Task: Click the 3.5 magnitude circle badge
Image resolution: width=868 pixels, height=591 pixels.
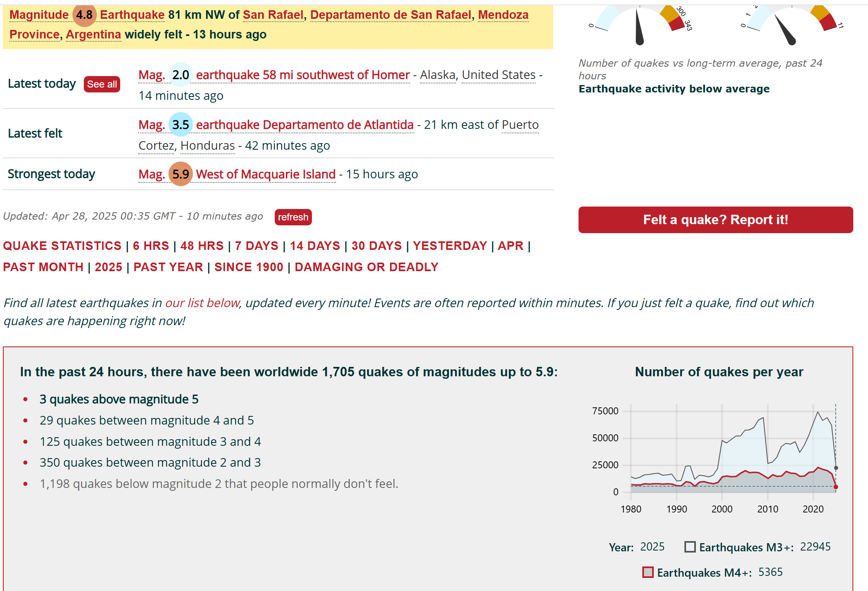Action: tap(180, 125)
